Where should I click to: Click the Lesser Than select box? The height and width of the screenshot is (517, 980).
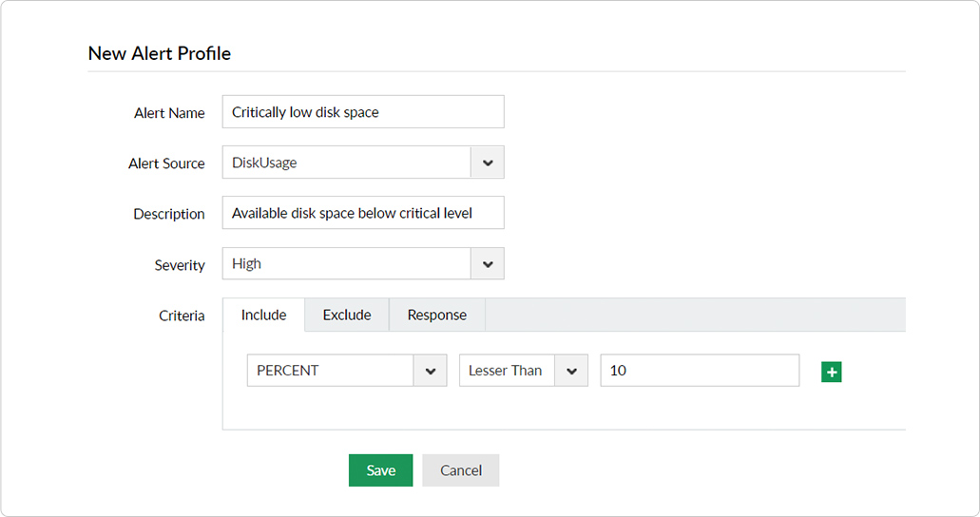pos(507,371)
